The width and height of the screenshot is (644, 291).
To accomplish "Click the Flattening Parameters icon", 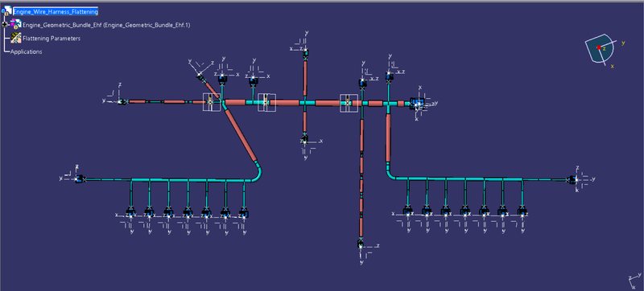I will [16, 38].
